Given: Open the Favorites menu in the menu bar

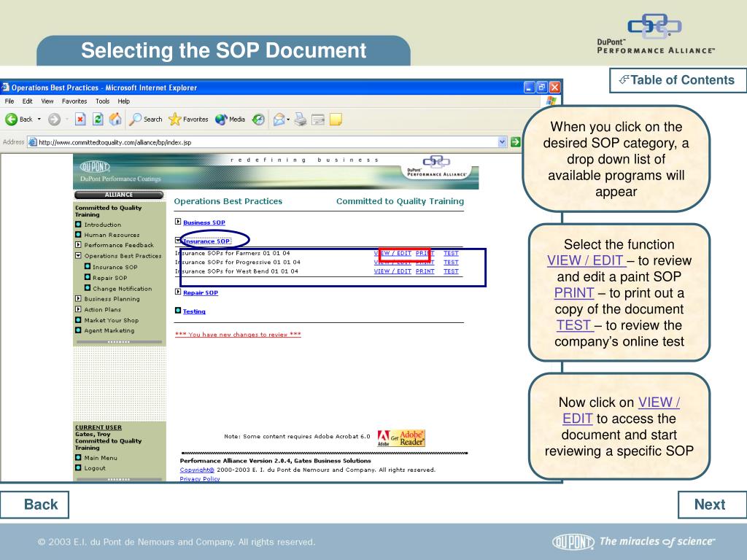Looking at the screenshot, I should 74,101.
